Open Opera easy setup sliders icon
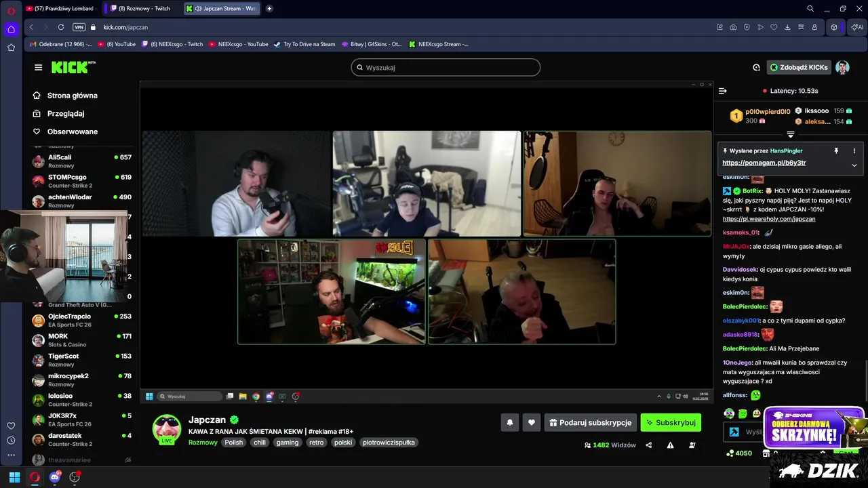The image size is (868, 488). (801, 27)
